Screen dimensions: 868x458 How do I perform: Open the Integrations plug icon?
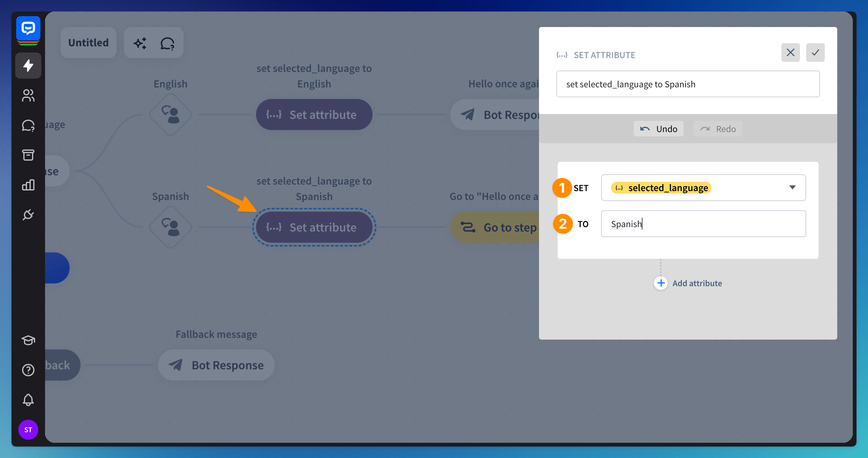coord(28,215)
